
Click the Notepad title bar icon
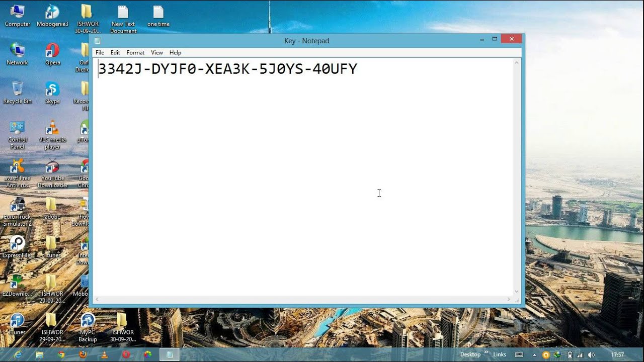98,41
